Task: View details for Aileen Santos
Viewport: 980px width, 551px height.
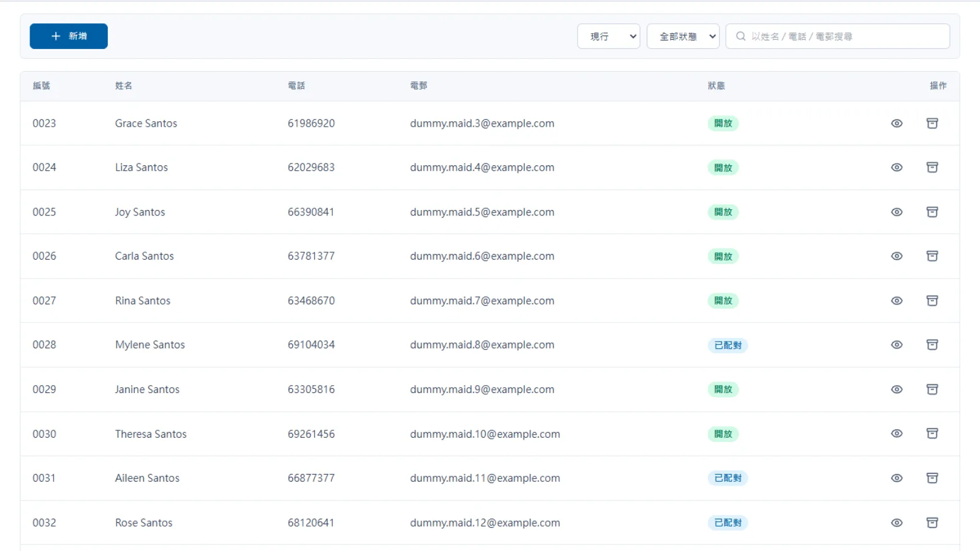Action: coord(897,478)
